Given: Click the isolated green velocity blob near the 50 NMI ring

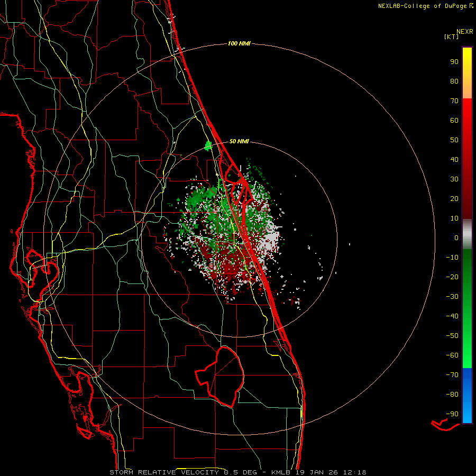Looking at the screenshot, I should pyautogui.click(x=208, y=146).
